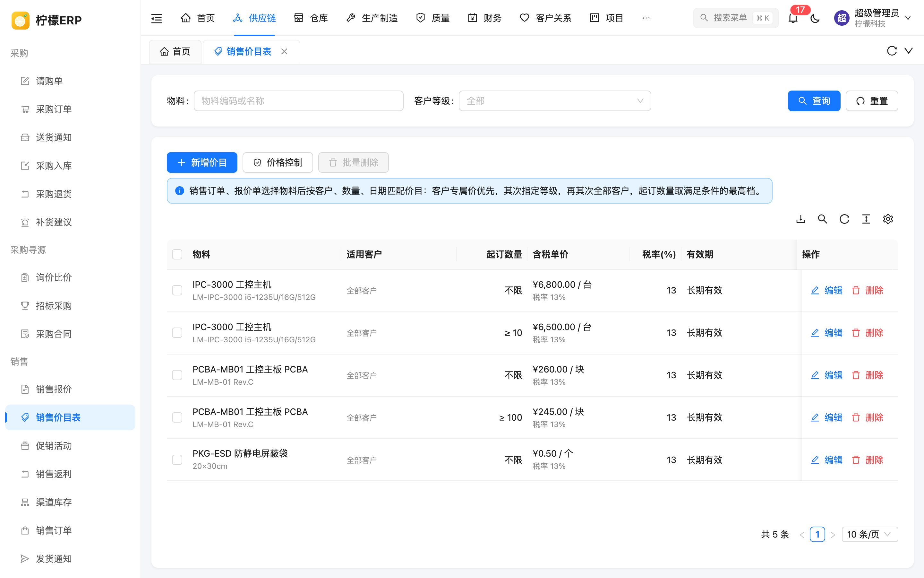Refresh table data icon in toolbar

(844, 219)
